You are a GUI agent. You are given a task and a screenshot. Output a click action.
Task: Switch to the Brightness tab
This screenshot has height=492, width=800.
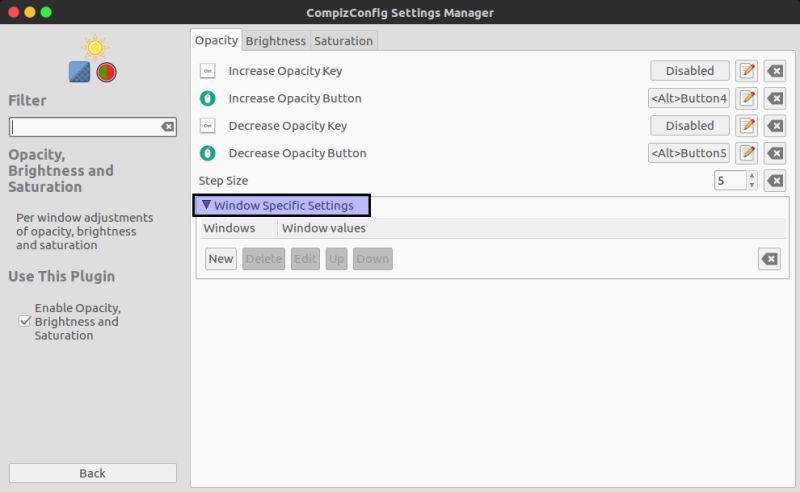tap(276, 41)
